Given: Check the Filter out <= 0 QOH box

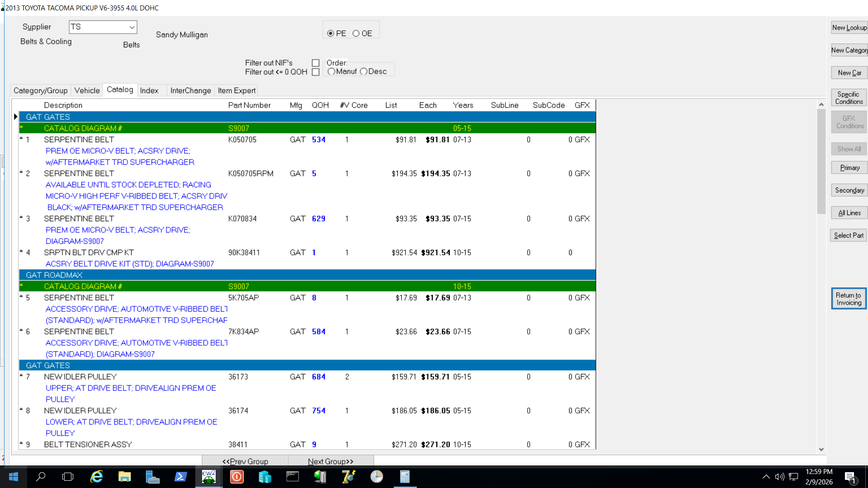Looking at the screenshot, I should coord(316,72).
